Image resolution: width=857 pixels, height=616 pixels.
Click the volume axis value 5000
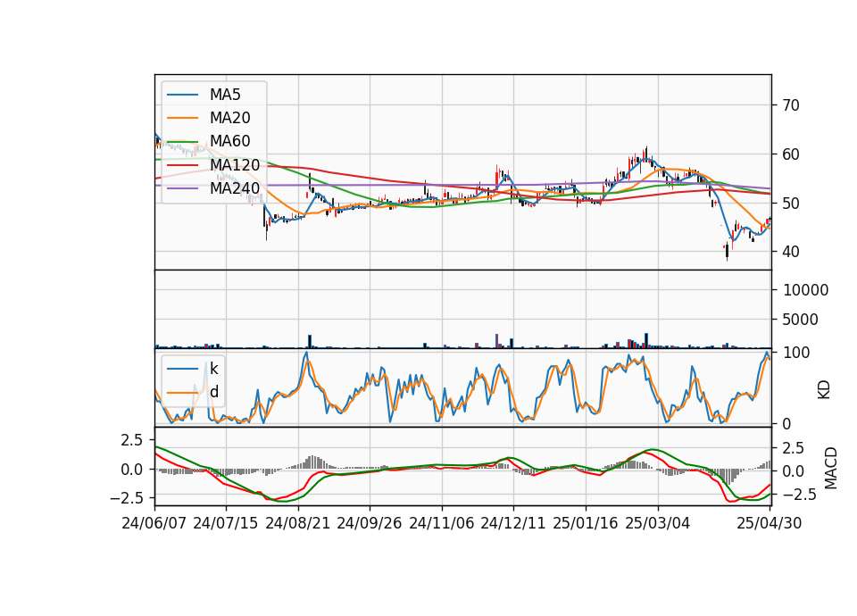(800, 320)
